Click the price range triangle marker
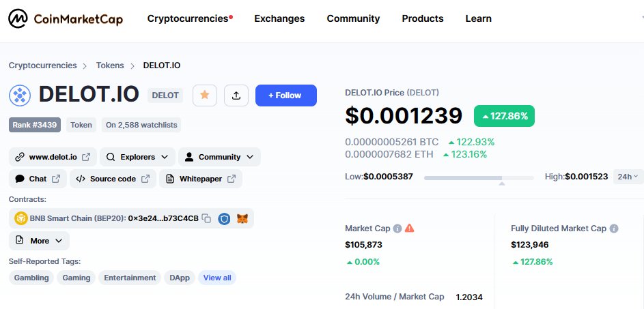This screenshot has width=644, height=309. pos(501,183)
